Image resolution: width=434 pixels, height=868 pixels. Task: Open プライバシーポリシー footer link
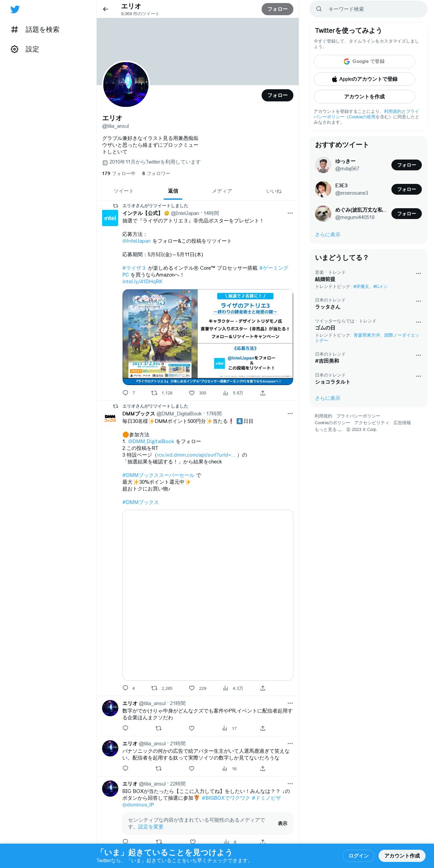click(x=358, y=416)
